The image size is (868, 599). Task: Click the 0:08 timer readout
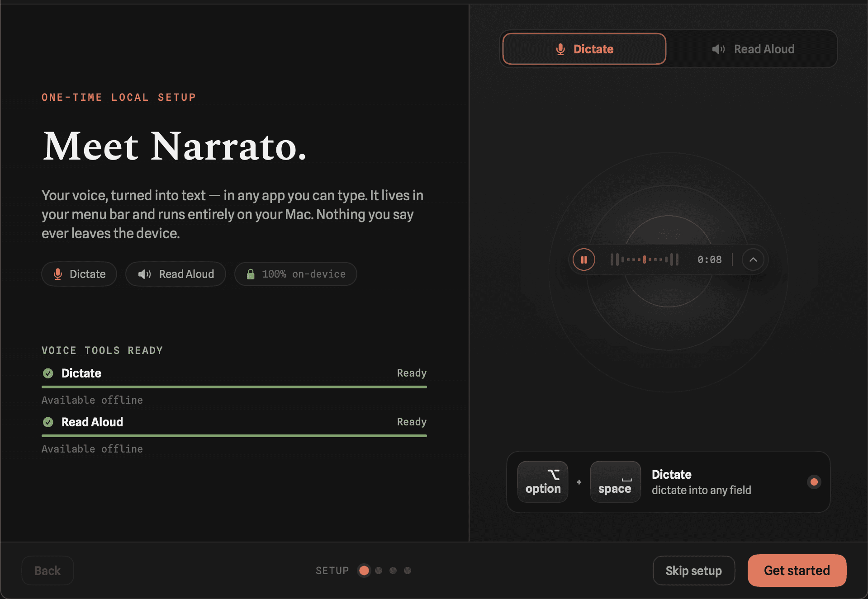click(x=709, y=260)
